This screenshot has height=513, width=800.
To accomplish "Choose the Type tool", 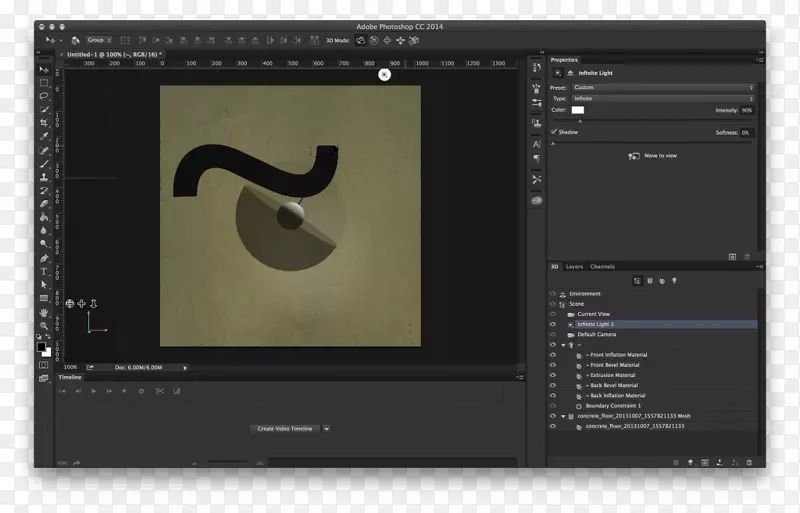I will [x=44, y=271].
